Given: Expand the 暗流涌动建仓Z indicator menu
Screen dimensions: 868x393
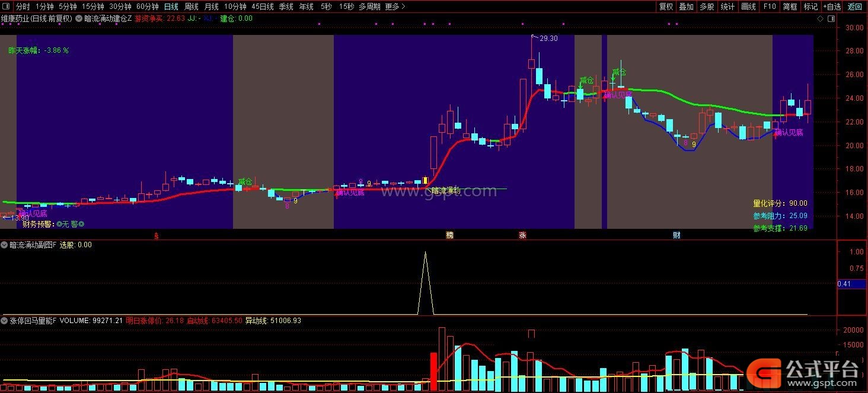Looking at the screenshot, I should [x=79, y=18].
